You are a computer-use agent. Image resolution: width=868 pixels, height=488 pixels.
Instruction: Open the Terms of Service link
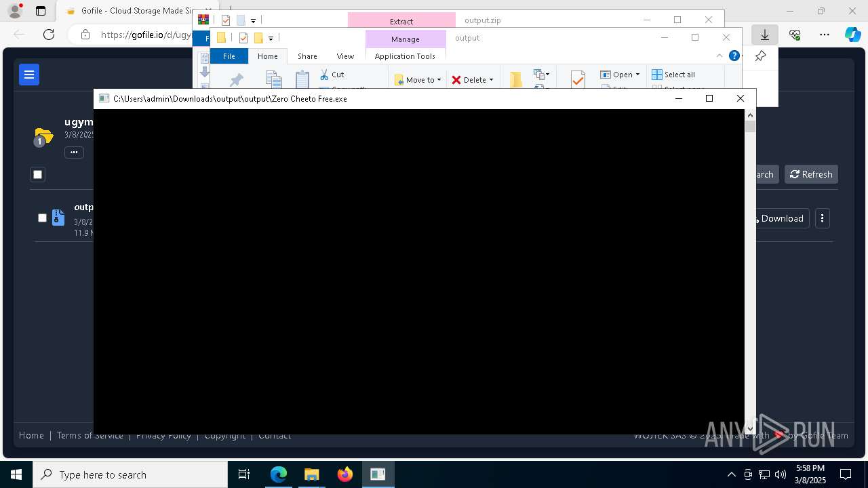click(90, 435)
